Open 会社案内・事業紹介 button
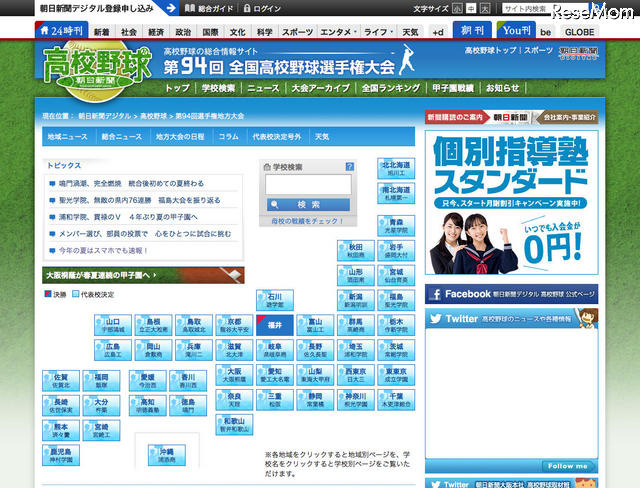 [569, 118]
